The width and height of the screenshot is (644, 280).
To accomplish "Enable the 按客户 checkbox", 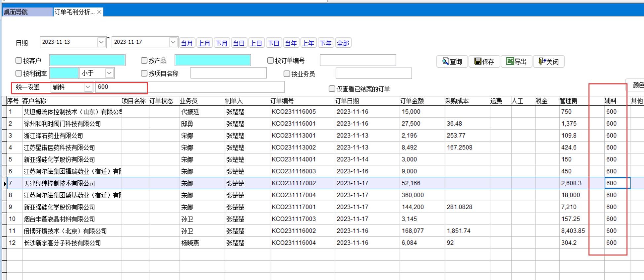I will pos(19,61).
